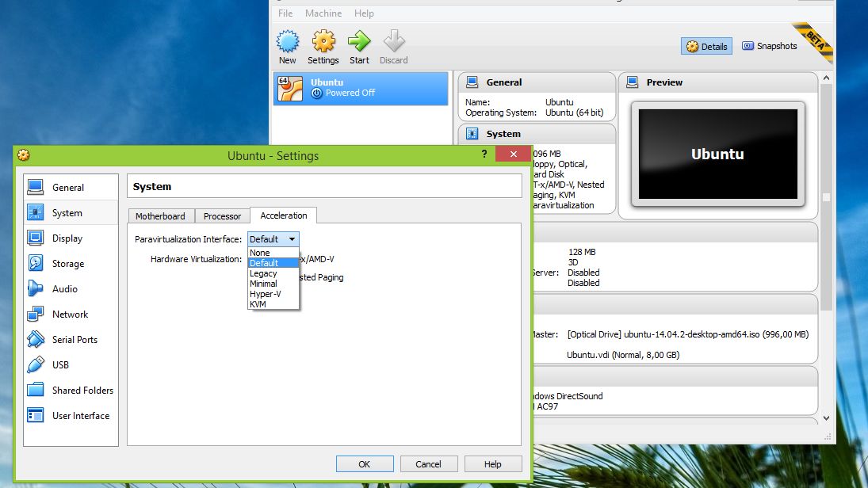Click the Operating System value Ubuntu (64 bit)
This screenshot has height=488, width=868.
click(574, 112)
